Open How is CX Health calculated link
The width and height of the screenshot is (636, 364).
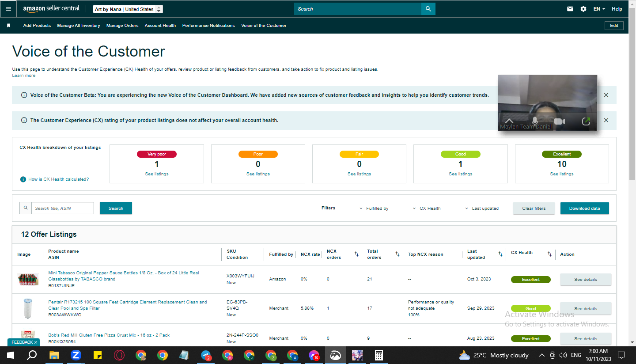click(59, 179)
